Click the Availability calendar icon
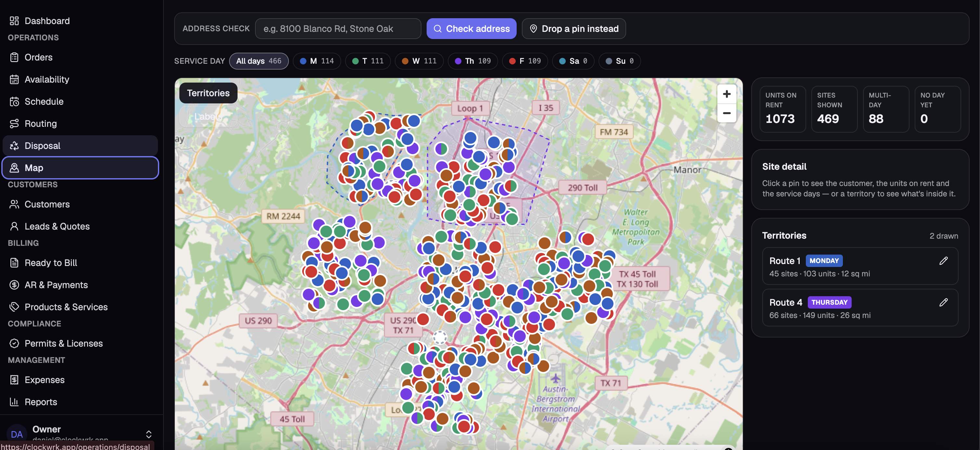The height and width of the screenshot is (450, 980). 14,80
